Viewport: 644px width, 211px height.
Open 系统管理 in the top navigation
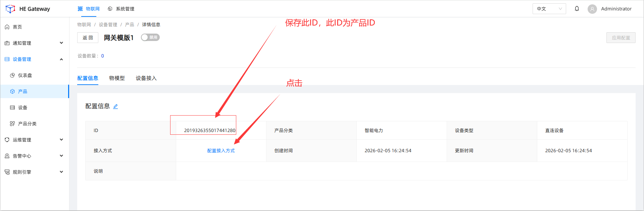[121, 9]
